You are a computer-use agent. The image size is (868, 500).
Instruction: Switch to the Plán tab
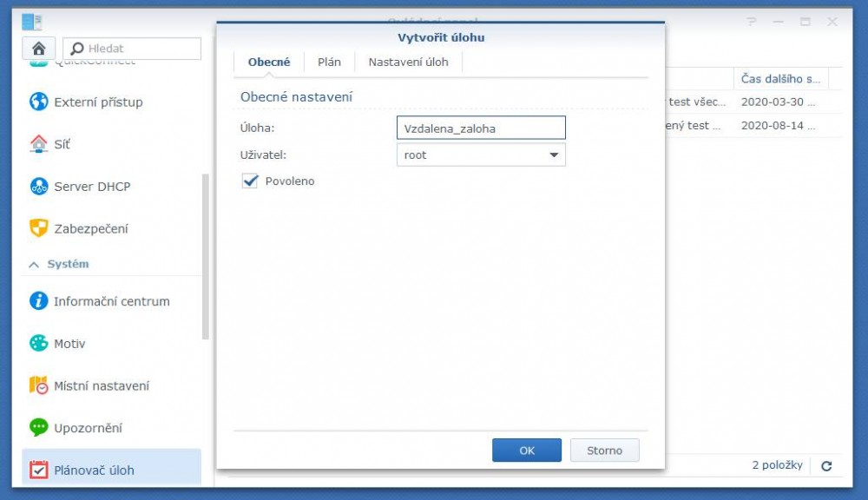click(x=329, y=62)
